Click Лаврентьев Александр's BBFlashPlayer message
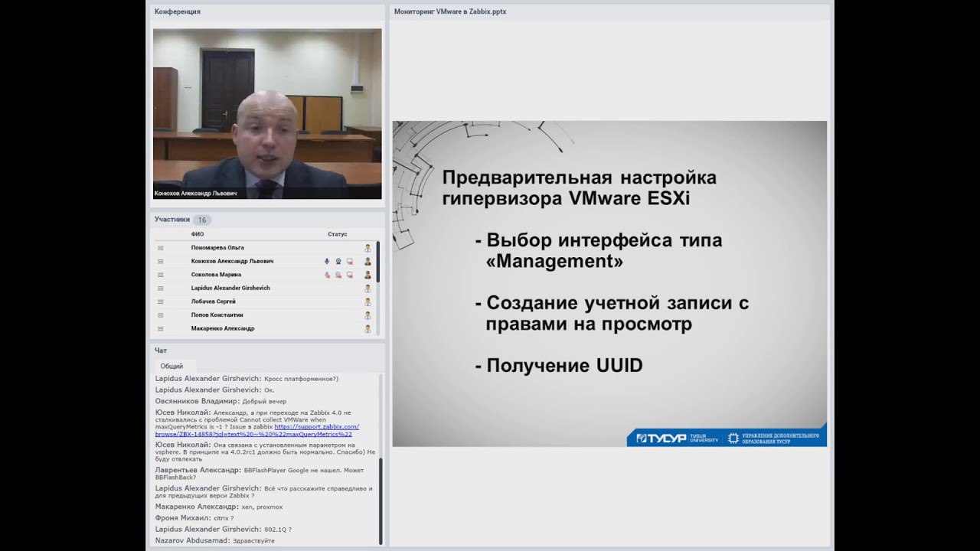Viewport: 980px width, 551px height. coord(259,473)
